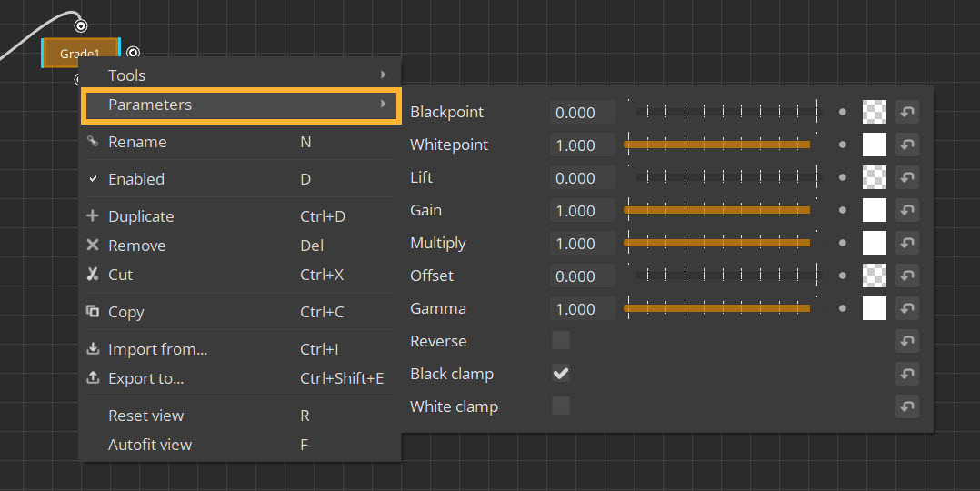This screenshot has height=491, width=980.
Task: Reset the Lift value using its revert icon
Action: 906,177
